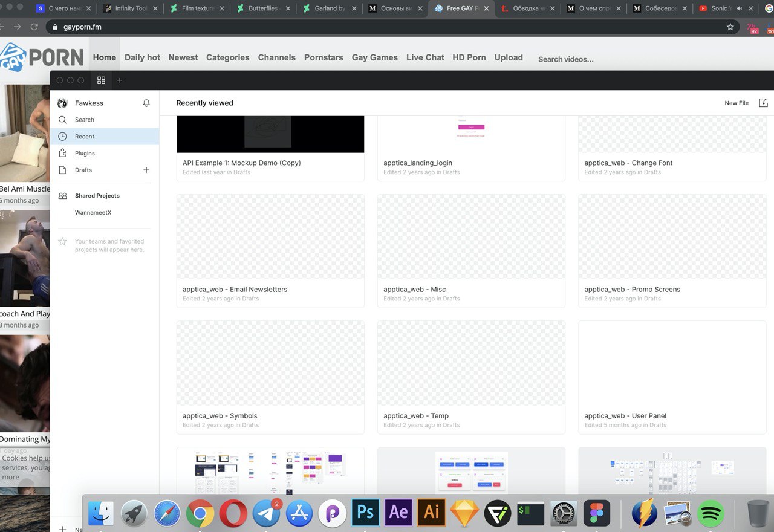Open apptica_web - Misc file
The width and height of the screenshot is (774, 532).
coord(471,251)
